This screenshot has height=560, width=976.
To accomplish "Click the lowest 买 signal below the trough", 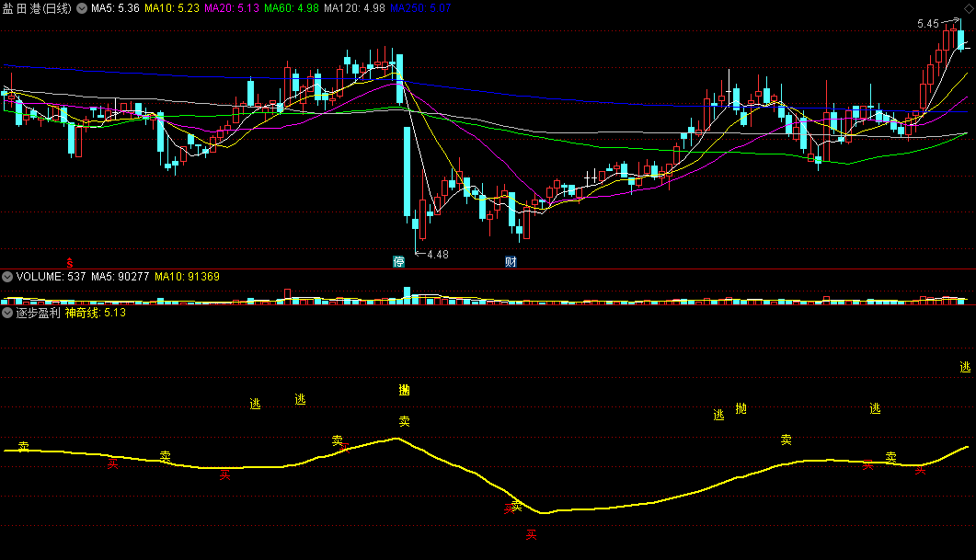I will (x=531, y=534).
